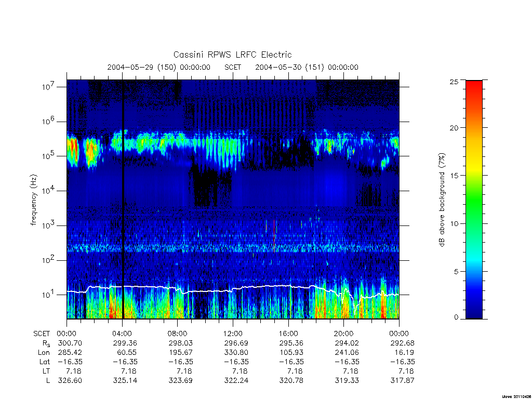Click the rainbow dB color bar

(x=474, y=200)
